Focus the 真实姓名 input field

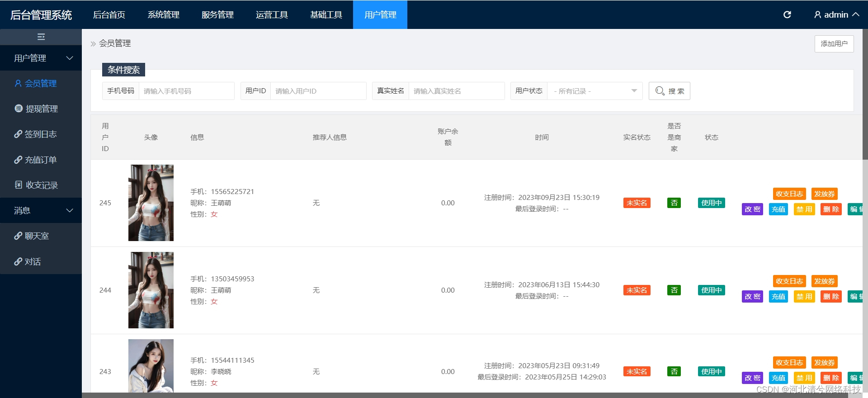[x=457, y=91]
